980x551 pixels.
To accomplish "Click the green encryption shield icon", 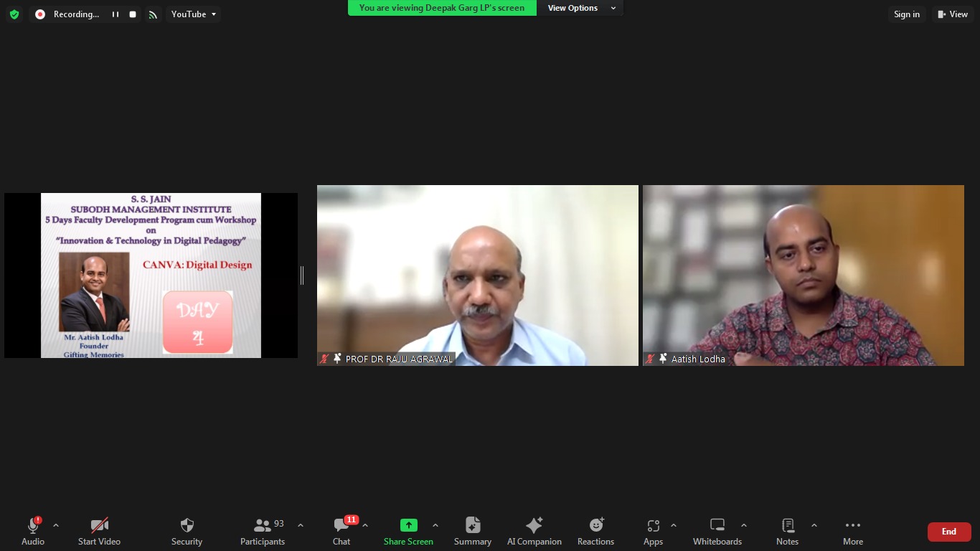I will [x=14, y=14].
